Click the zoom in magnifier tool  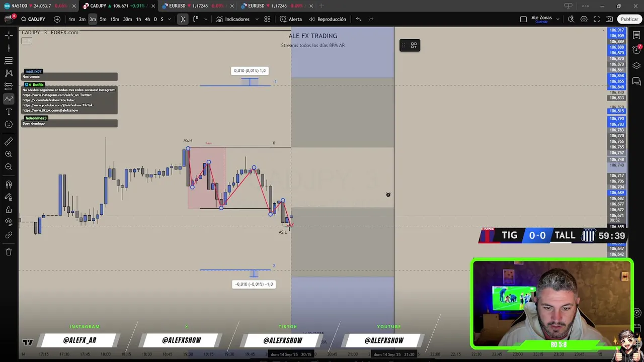pyautogui.click(x=9, y=154)
